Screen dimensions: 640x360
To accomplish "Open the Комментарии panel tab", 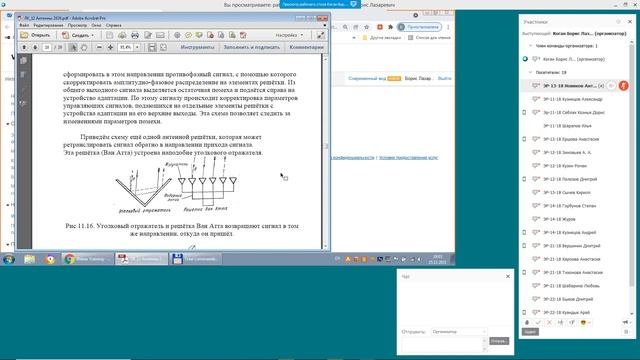I will [x=306, y=47].
